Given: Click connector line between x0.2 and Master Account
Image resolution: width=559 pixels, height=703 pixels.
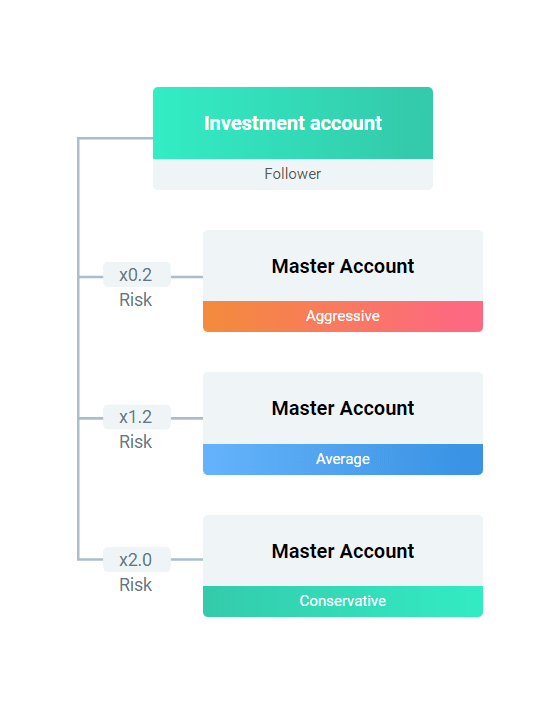Looking at the screenshot, I should pyautogui.click(x=187, y=277).
